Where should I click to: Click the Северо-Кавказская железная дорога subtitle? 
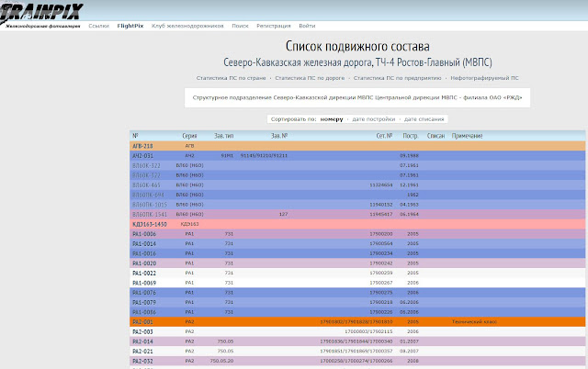point(357,62)
